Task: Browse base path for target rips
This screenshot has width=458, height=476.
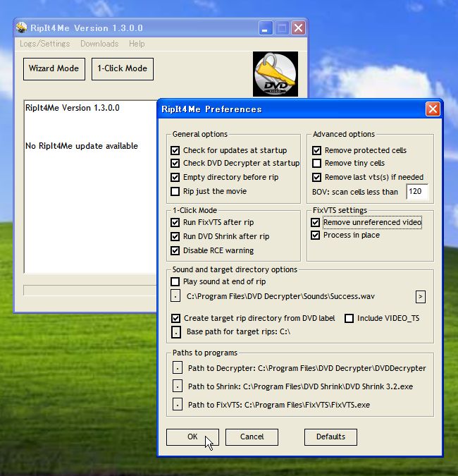Action: click(x=176, y=332)
